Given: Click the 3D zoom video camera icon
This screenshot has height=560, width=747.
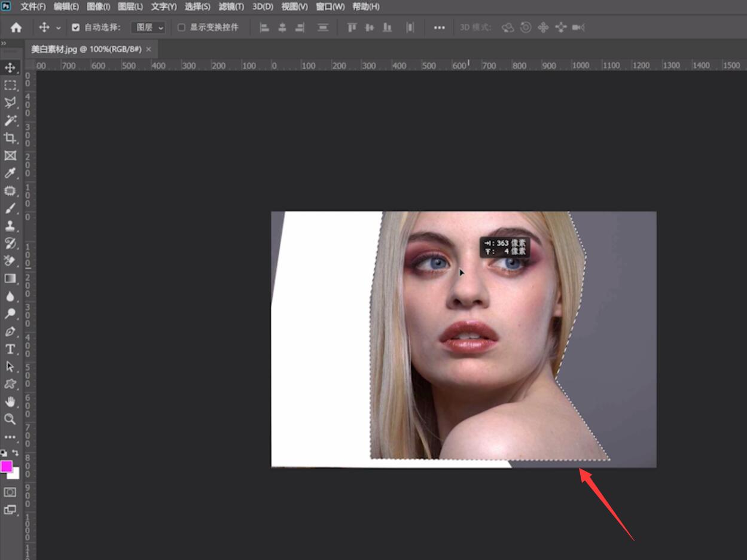Looking at the screenshot, I should [578, 28].
